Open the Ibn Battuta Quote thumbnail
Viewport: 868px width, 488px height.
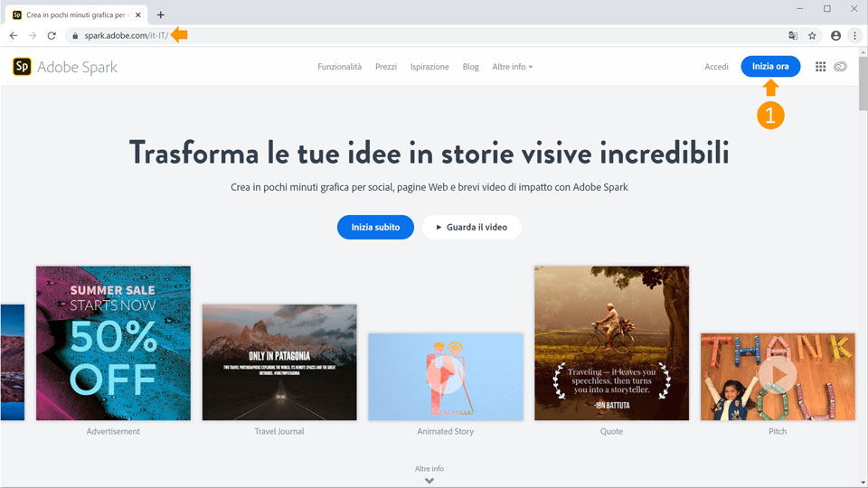coord(612,343)
